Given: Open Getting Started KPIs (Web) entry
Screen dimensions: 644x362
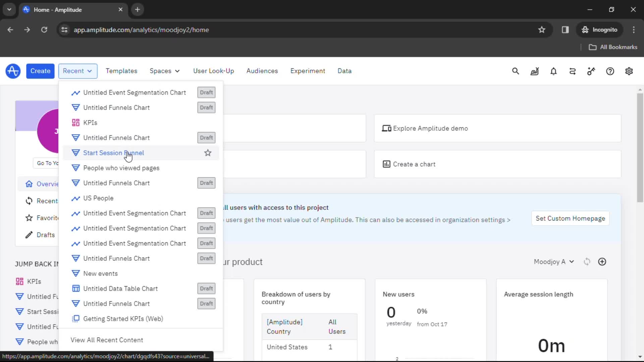Looking at the screenshot, I should pyautogui.click(x=141, y=319).
